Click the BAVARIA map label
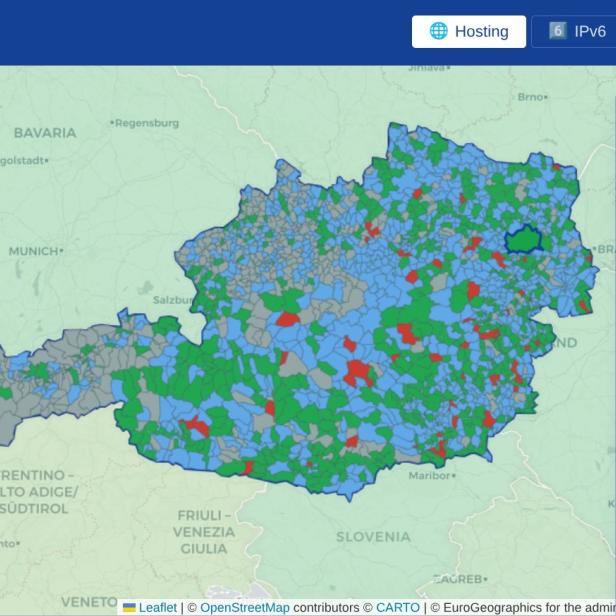This screenshot has width=616, height=616. [45, 133]
